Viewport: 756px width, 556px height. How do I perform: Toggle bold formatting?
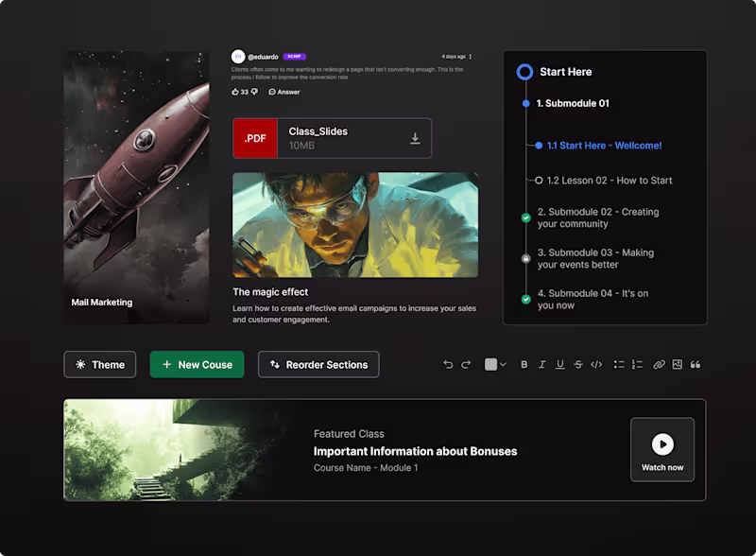point(524,364)
